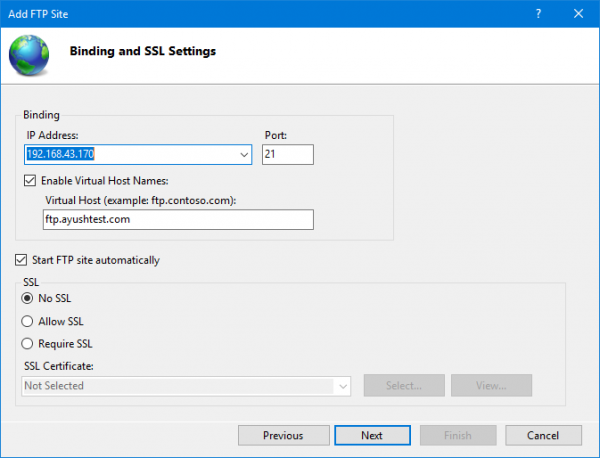This screenshot has height=458, width=600.
Task: Click the IP Address text box
Action: click(x=130, y=155)
